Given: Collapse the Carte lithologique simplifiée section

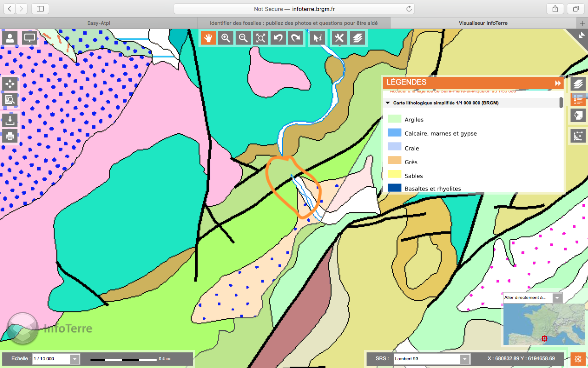Looking at the screenshot, I should tap(388, 103).
